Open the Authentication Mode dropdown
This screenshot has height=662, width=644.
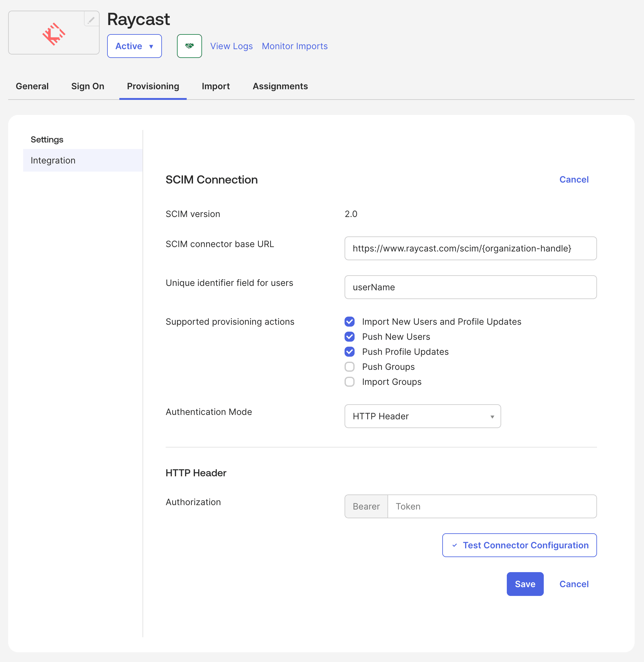click(422, 416)
